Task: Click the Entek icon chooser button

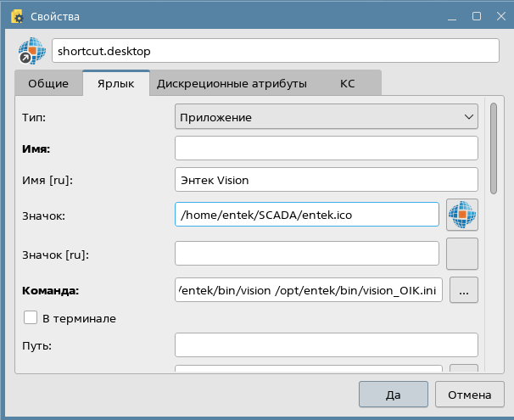Action: click(x=462, y=215)
